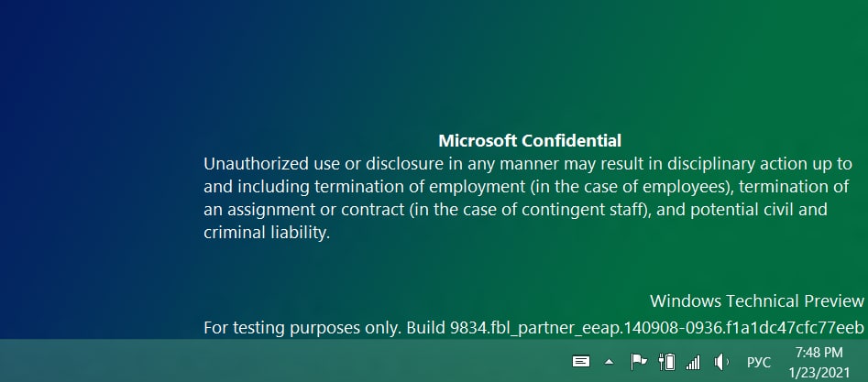Open the notifications icon in the system tray

(580, 362)
